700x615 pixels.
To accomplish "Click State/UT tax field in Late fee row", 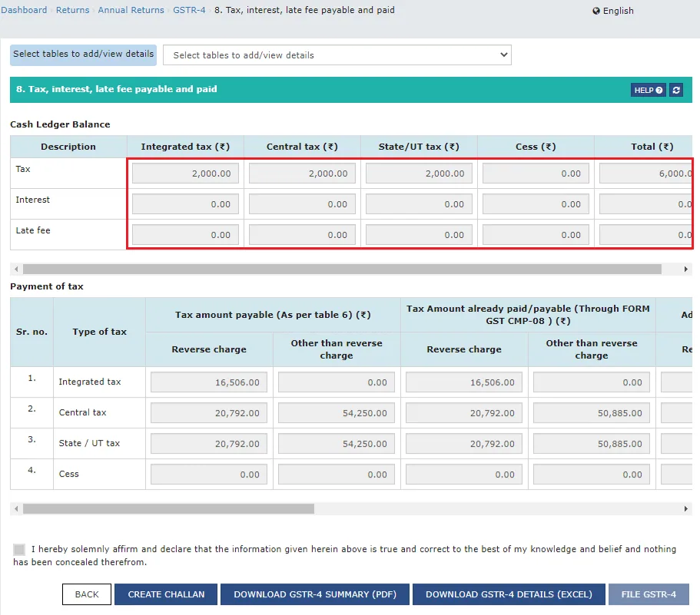I will pyautogui.click(x=419, y=235).
